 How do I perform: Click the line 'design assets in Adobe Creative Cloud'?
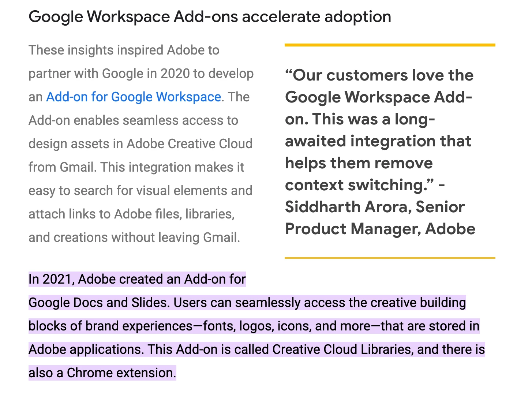click(x=141, y=144)
